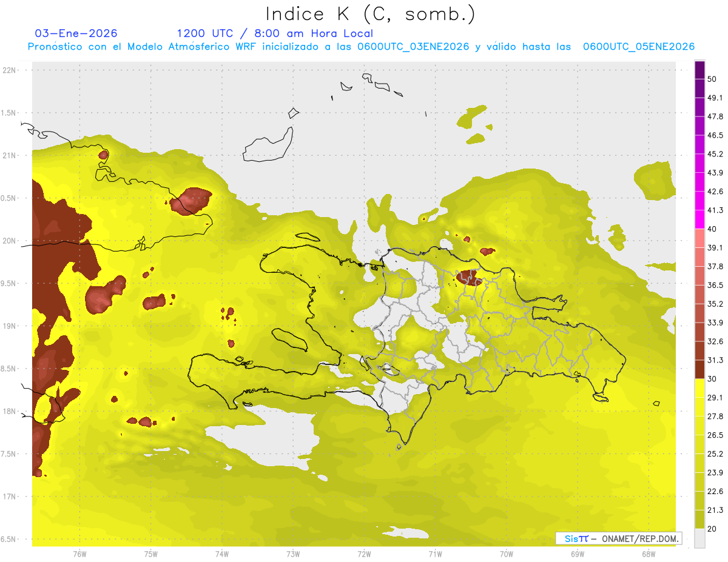Click the '21N' latitude axis label
Screen dimensions: 728x562
tap(10, 156)
